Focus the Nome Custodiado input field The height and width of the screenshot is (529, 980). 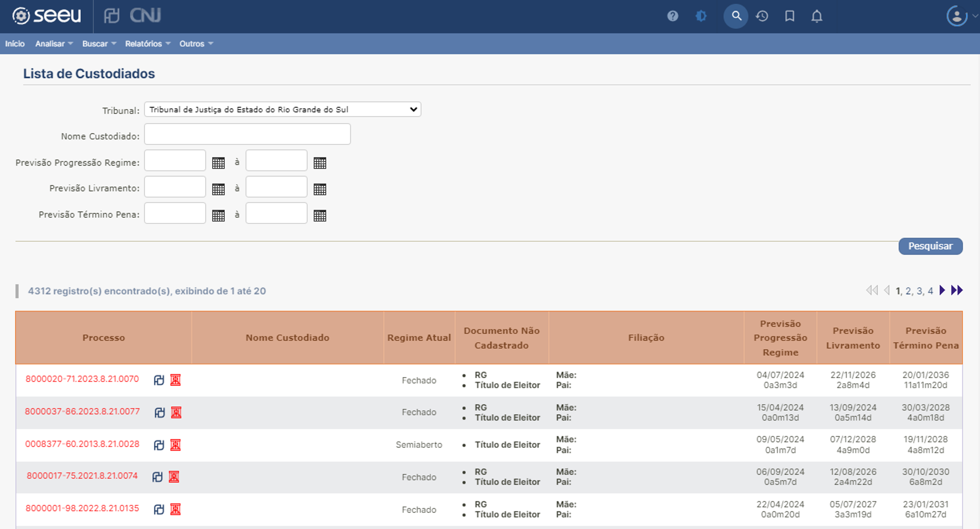247,134
